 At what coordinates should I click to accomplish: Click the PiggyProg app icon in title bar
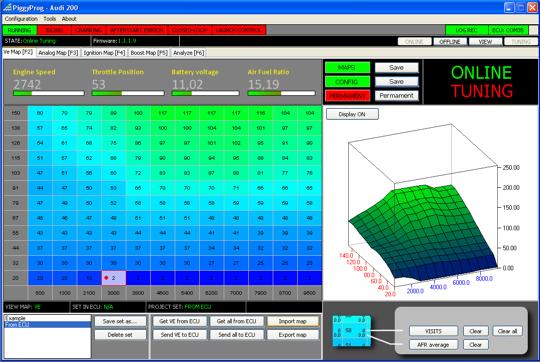[7, 7]
